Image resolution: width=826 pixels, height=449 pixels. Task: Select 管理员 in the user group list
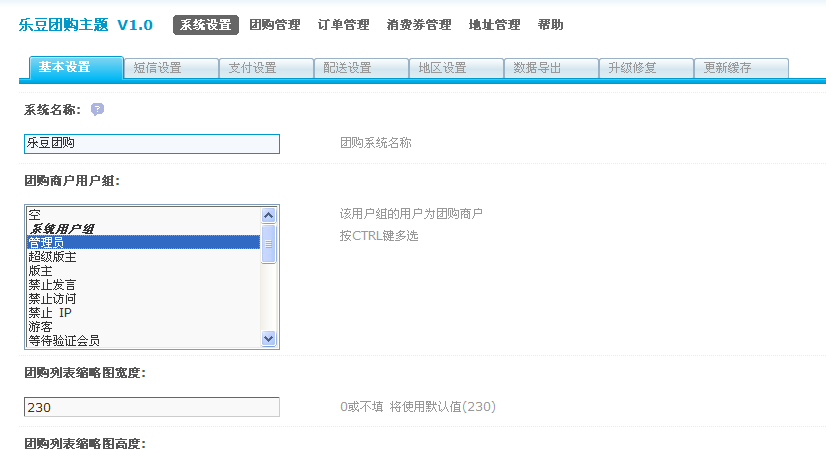point(143,242)
